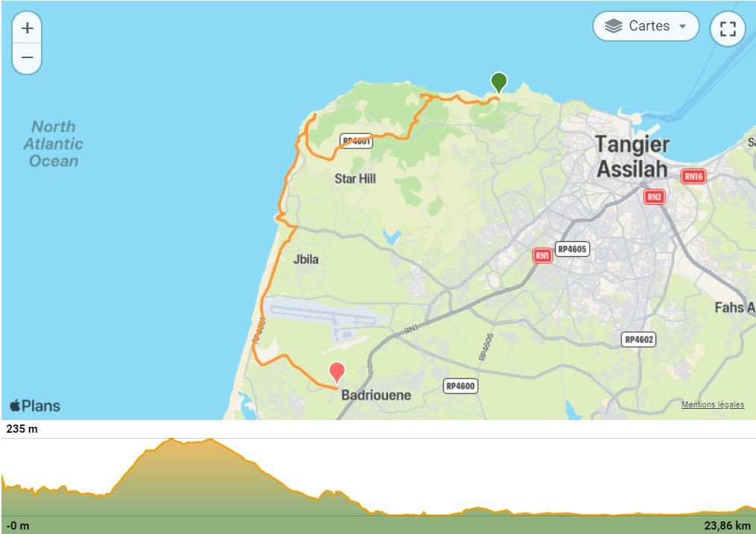
Task: Open the Cartes map type dropdown
Action: tap(646, 26)
